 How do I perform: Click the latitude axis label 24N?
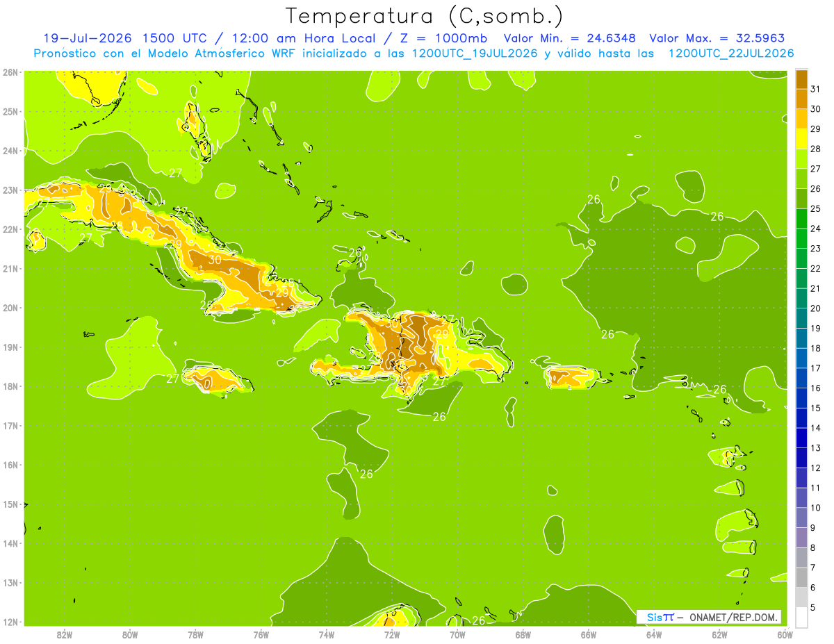click(10, 151)
